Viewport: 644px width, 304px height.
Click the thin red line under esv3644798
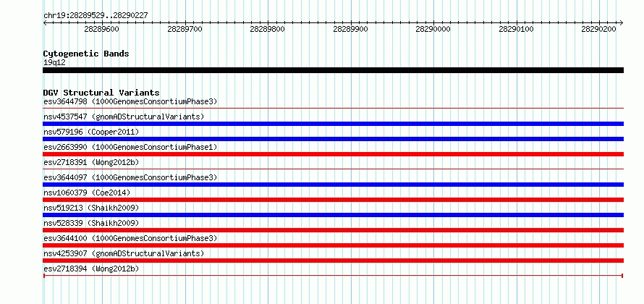pos(333,108)
